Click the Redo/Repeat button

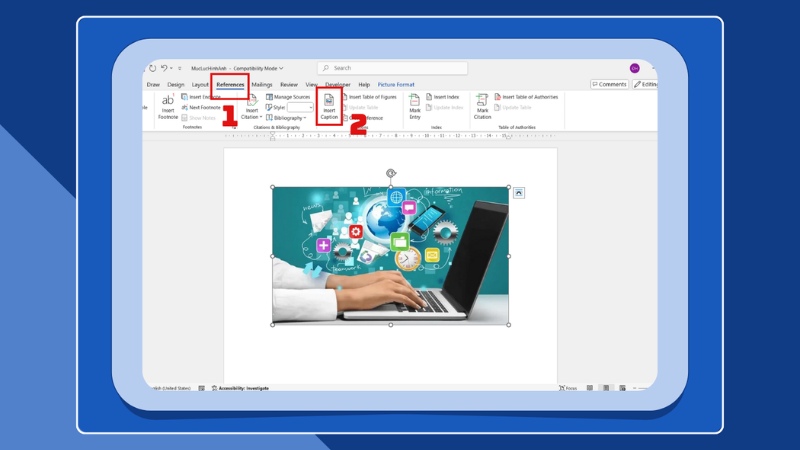[x=153, y=68]
